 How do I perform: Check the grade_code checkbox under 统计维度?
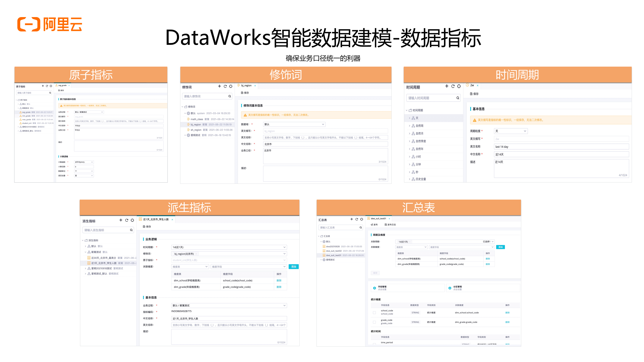374,322
